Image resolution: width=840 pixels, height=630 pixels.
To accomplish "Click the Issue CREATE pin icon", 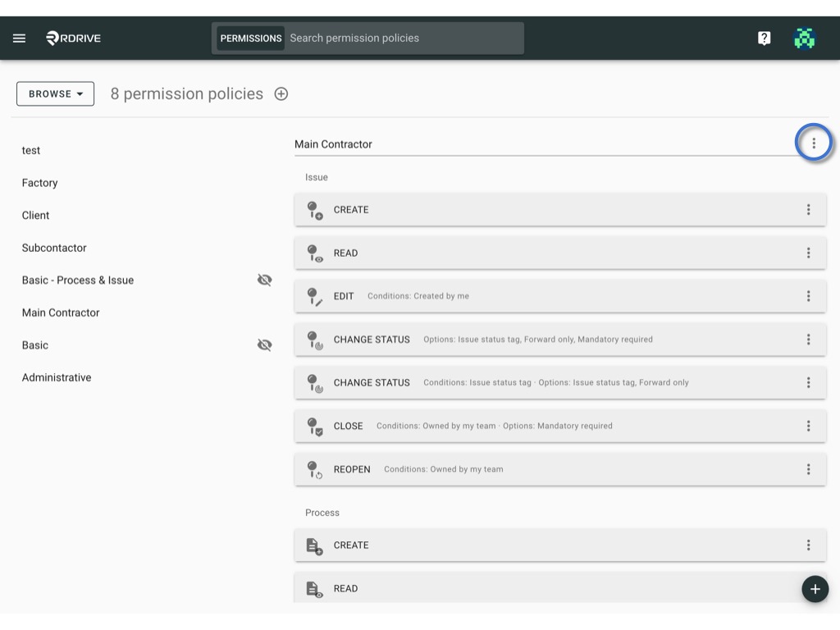I will (314, 210).
